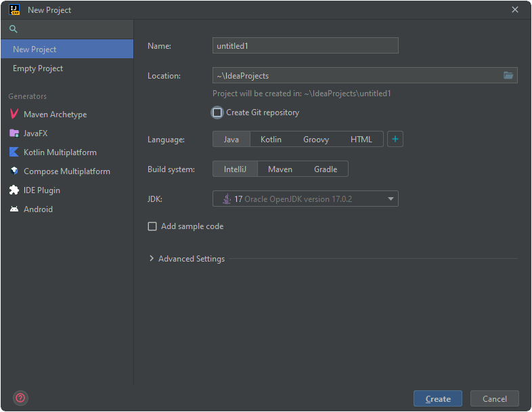
Task: Browse location with the folder icon
Action: click(508, 75)
